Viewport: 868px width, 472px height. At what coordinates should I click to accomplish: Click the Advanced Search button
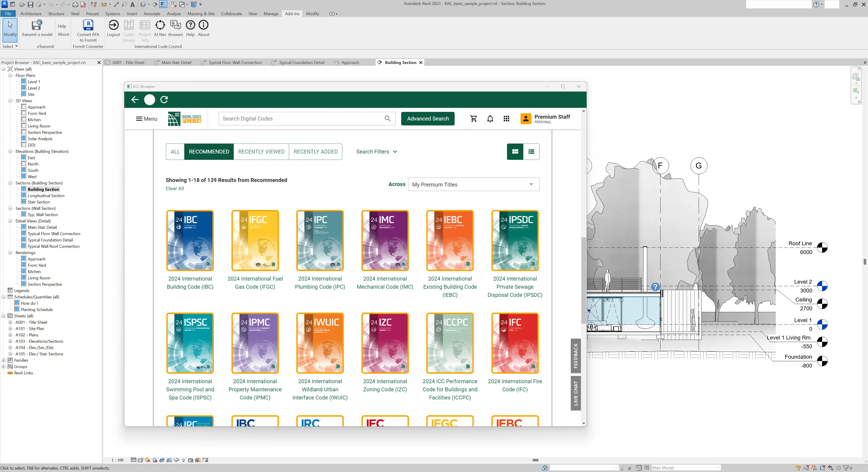coord(428,119)
